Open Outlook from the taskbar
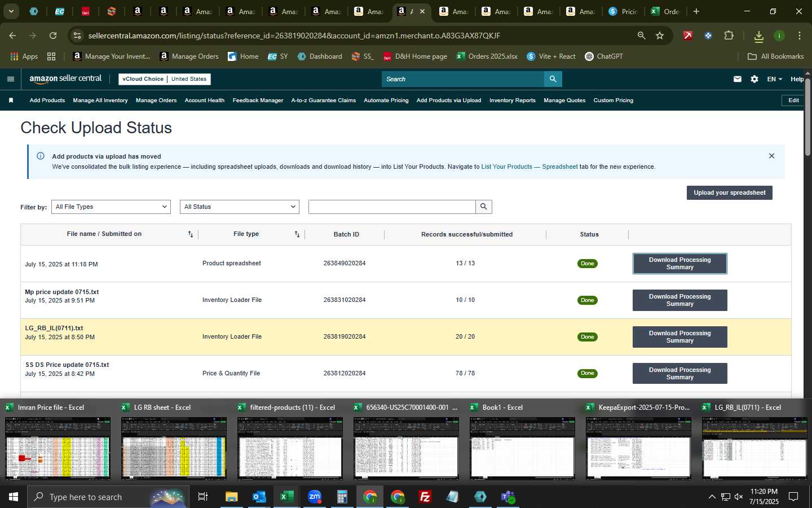This screenshot has width=812, height=508. (x=259, y=497)
